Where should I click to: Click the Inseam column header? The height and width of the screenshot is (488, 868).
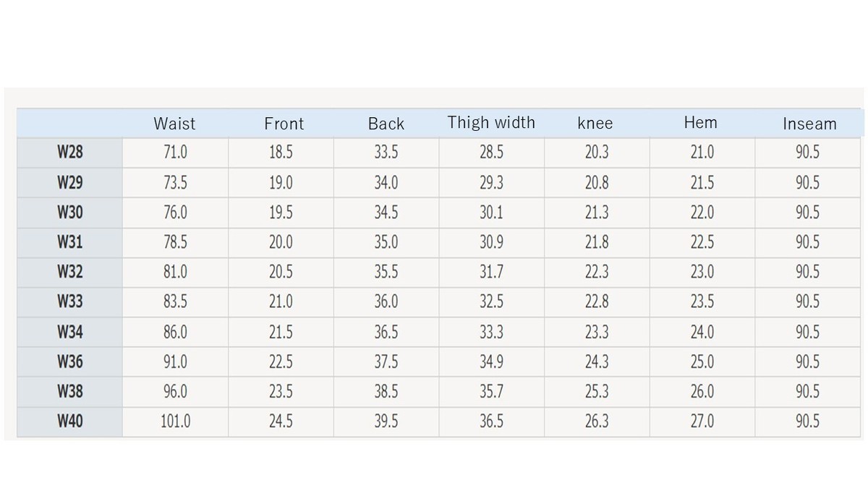809,124
